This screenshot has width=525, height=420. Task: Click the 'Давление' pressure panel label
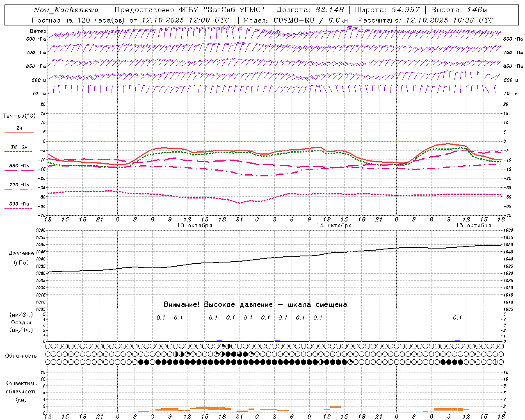coord(21,253)
